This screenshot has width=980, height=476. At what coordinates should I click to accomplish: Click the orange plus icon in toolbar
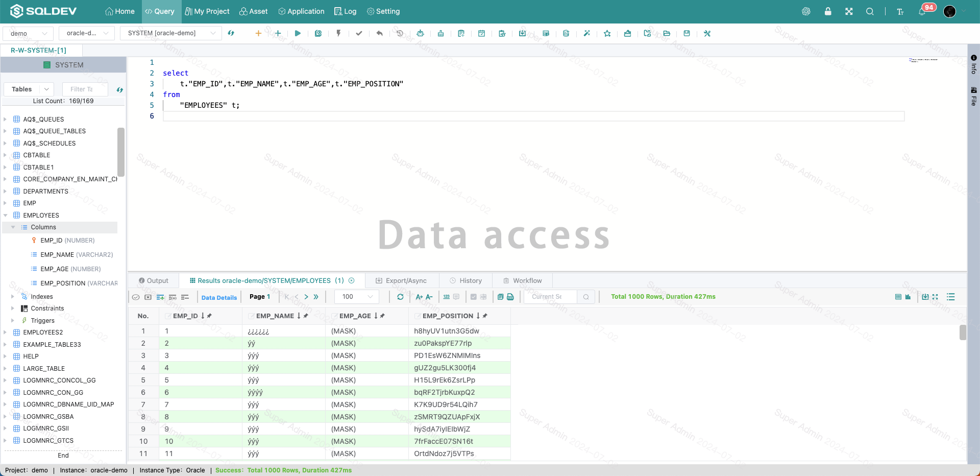(258, 33)
